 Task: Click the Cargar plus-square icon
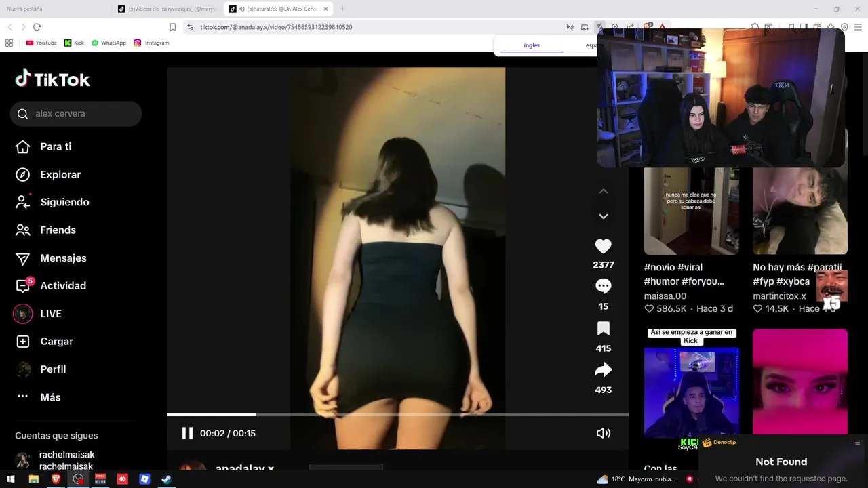[23, 342]
